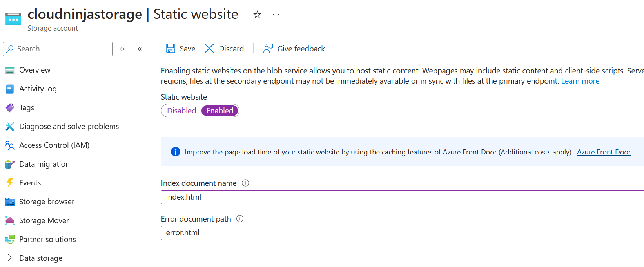Click the Index document name field
This screenshot has width=644, height=267.
tap(403, 197)
